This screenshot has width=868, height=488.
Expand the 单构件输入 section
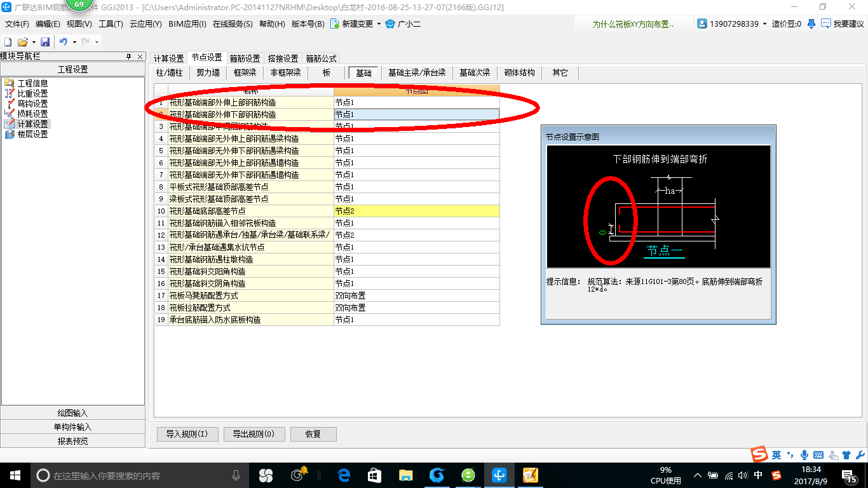pyautogui.click(x=72, y=427)
